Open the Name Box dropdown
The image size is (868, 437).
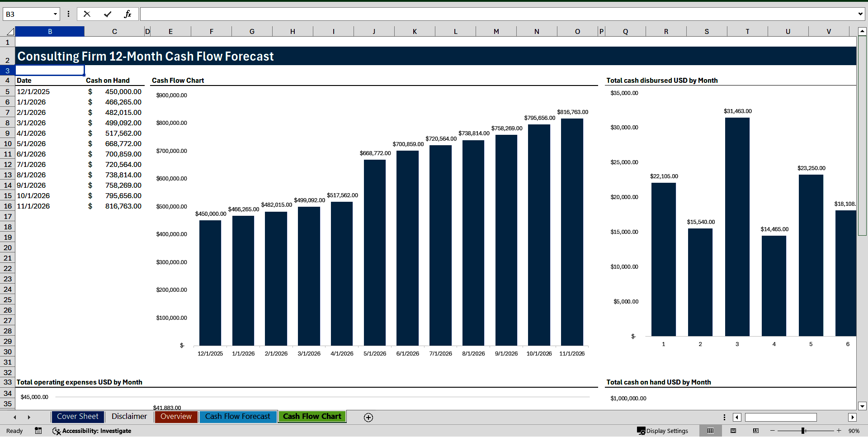click(x=55, y=14)
